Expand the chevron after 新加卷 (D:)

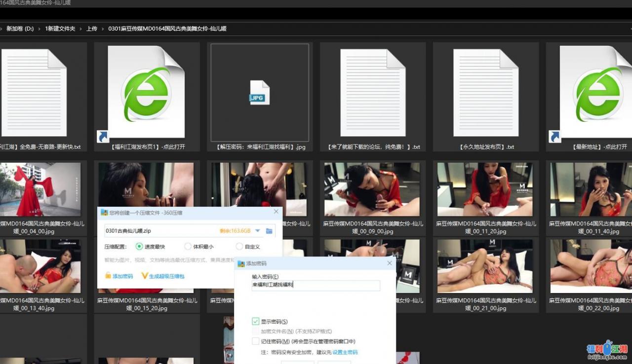click(39, 29)
